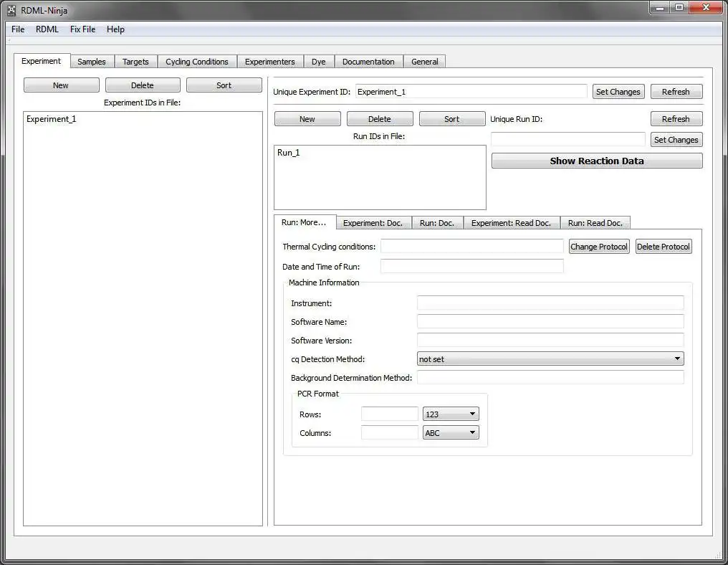The image size is (728, 565).
Task: Click the Change Protocol button
Action: [599, 247]
